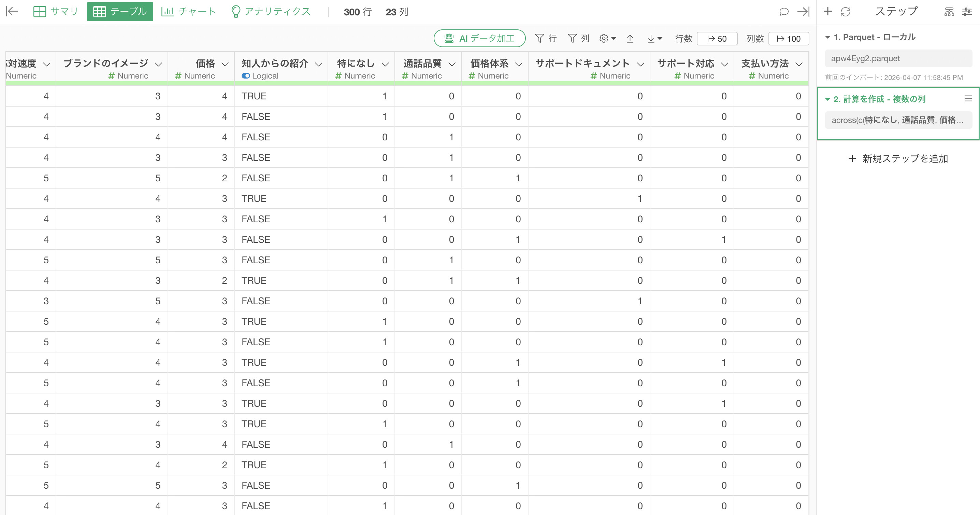Collapse step 1 Parquet - ローカル
Image resolution: width=980 pixels, height=515 pixels.
tap(827, 37)
